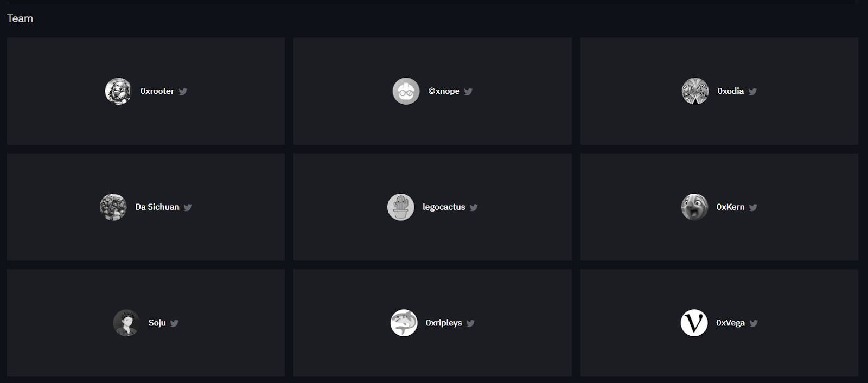Click the Soju team member name
Screen dimensions: 868x383
click(157, 323)
